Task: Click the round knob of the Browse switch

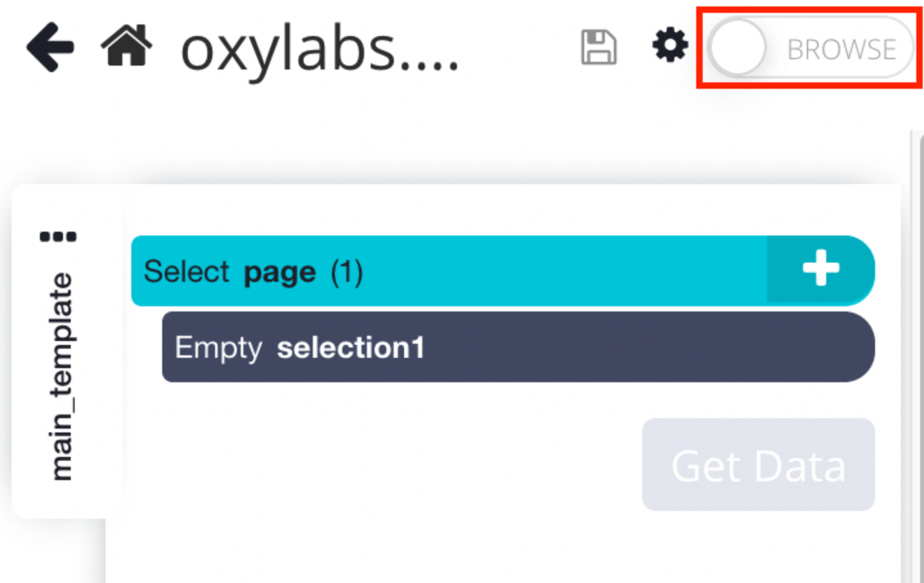Action: [737, 48]
